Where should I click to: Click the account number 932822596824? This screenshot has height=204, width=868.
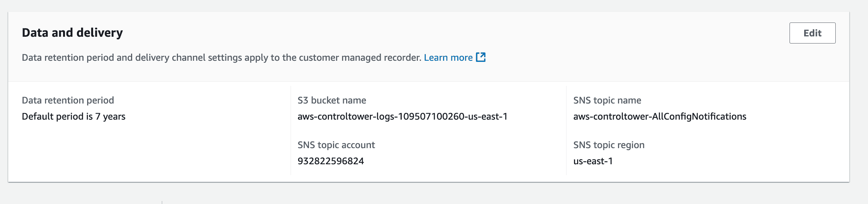point(331,161)
